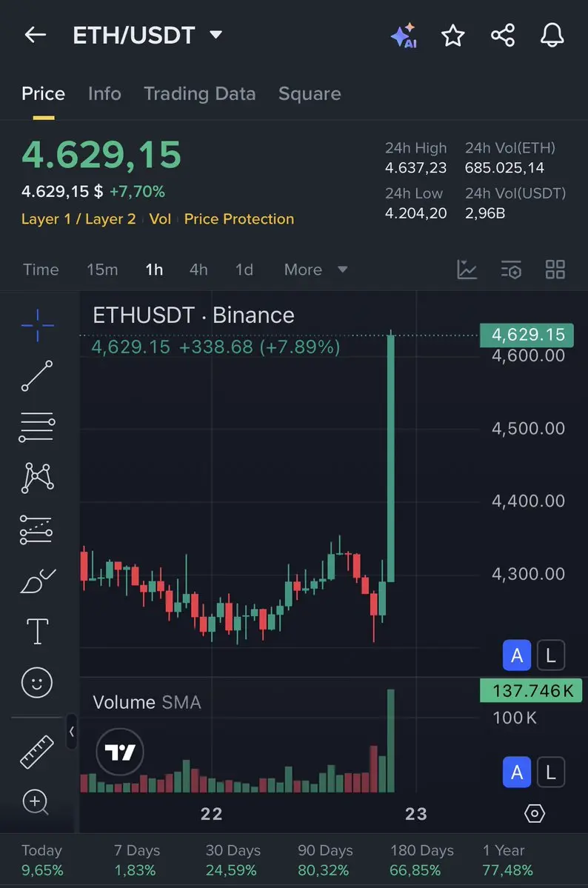The image size is (588, 888).
Task: Toggle auto scale A on price chart
Action: tap(517, 655)
